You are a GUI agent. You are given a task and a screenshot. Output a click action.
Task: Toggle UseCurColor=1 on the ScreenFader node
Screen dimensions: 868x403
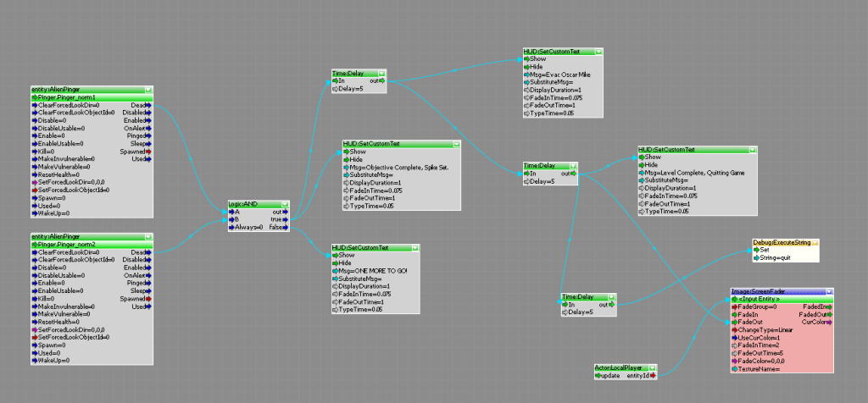pos(734,338)
